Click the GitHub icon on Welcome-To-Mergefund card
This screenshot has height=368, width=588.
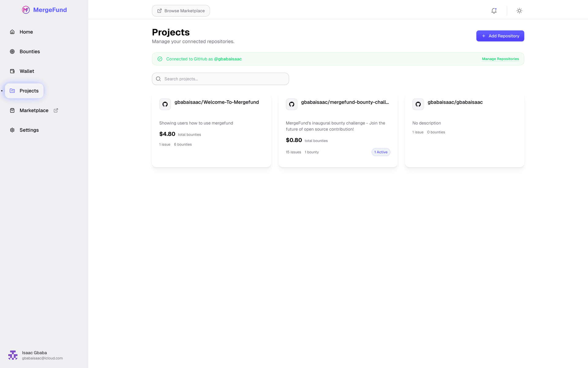165,104
